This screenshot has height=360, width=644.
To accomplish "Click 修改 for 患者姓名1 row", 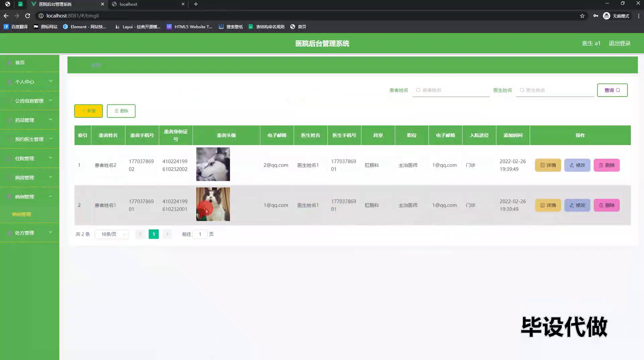I will (577, 205).
